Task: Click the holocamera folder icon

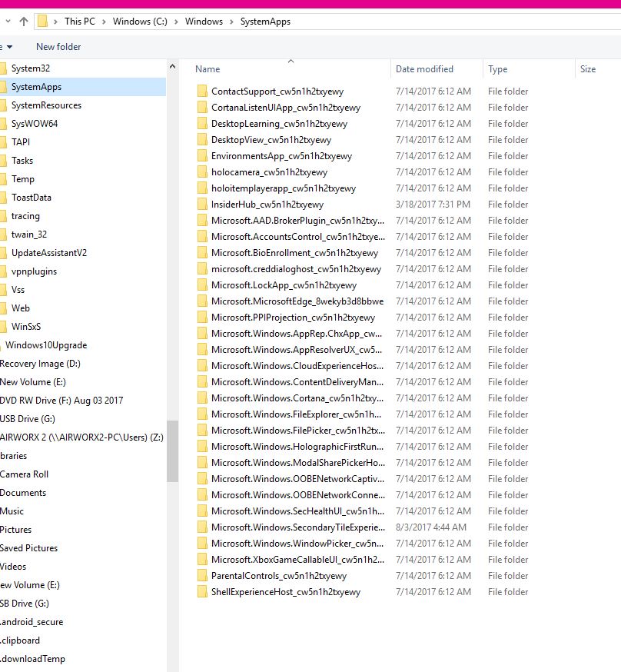Action: tap(202, 172)
